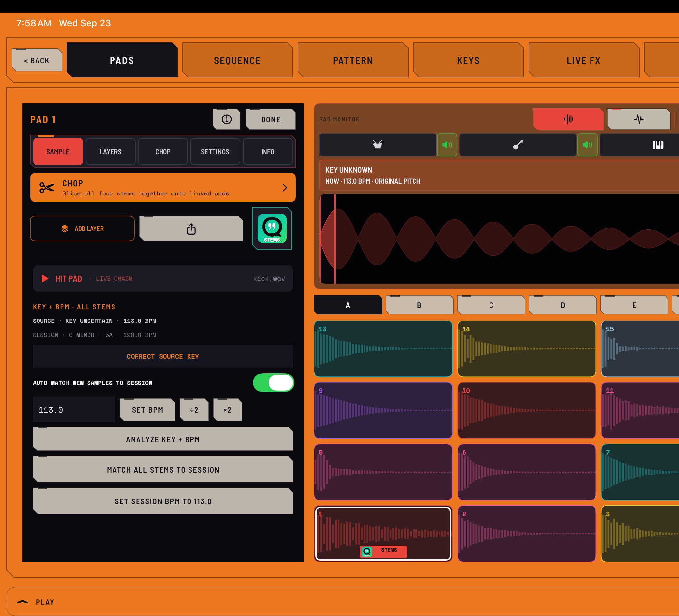Click the play triangle on Hit Pad
This screenshot has width=679, height=616.
(45, 278)
